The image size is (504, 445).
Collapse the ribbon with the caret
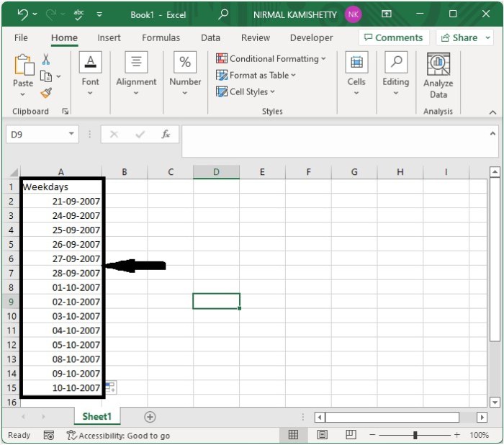click(492, 112)
